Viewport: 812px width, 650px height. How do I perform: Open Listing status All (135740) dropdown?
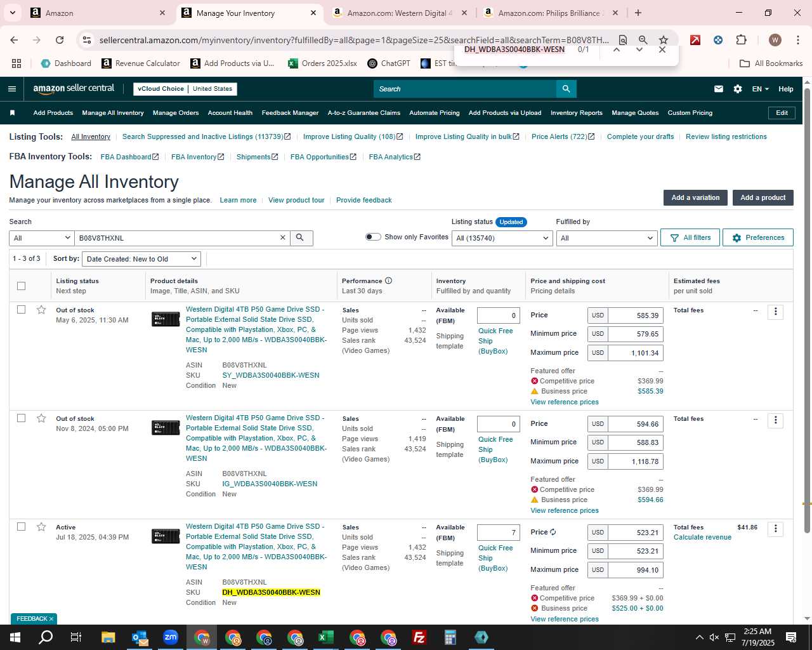pos(502,238)
